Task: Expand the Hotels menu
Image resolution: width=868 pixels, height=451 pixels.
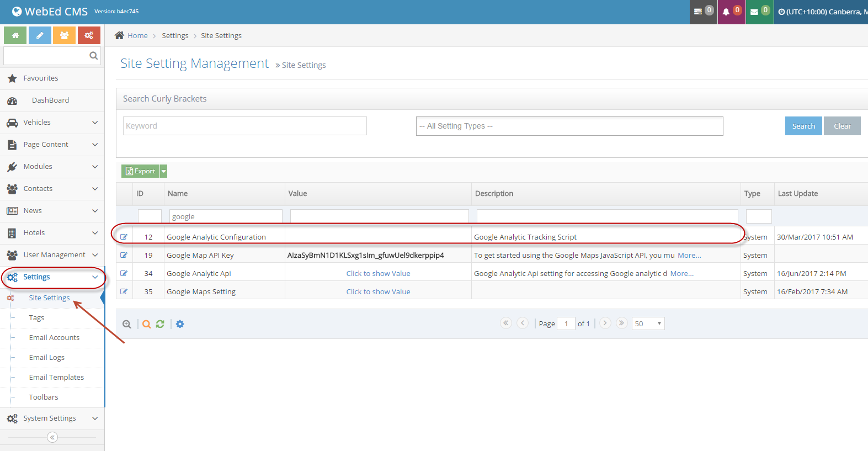Action: 52,233
